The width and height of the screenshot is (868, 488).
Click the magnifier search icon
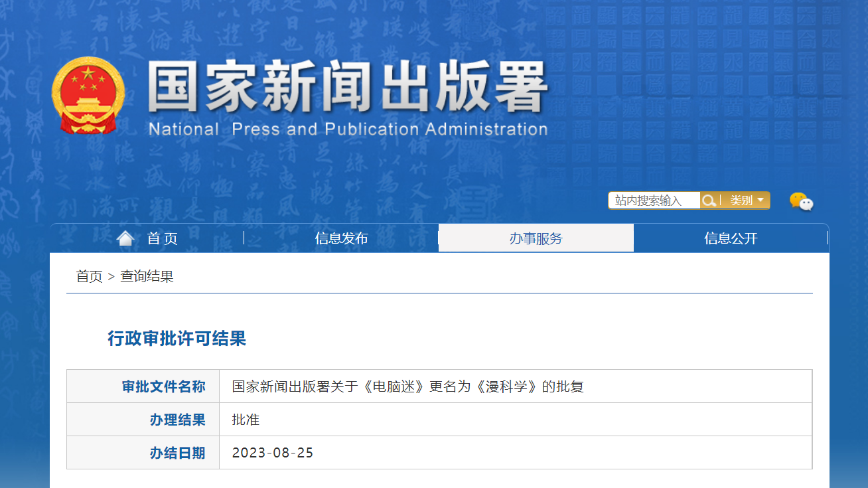coord(709,201)
